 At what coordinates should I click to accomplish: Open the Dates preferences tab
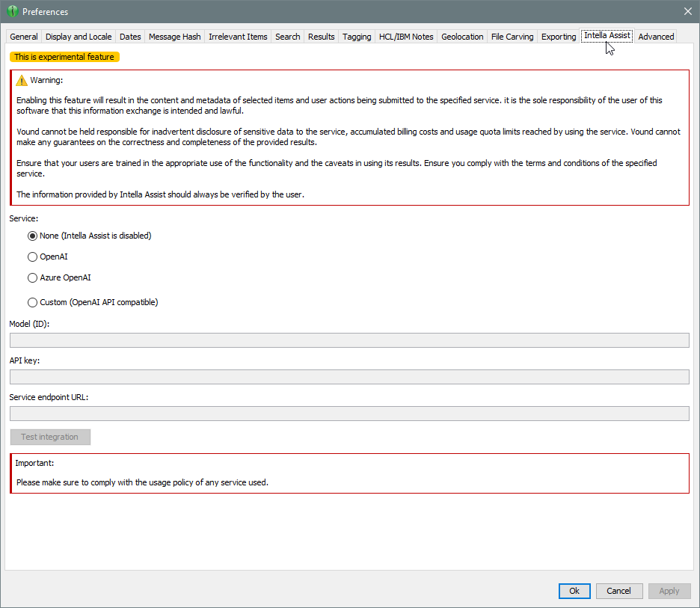pos(130,37)
